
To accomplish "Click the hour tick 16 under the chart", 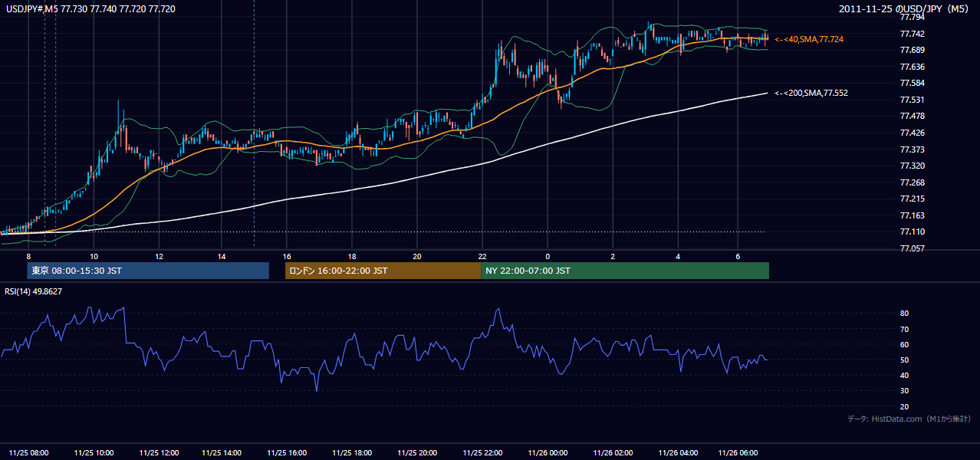I will [286, 256].
